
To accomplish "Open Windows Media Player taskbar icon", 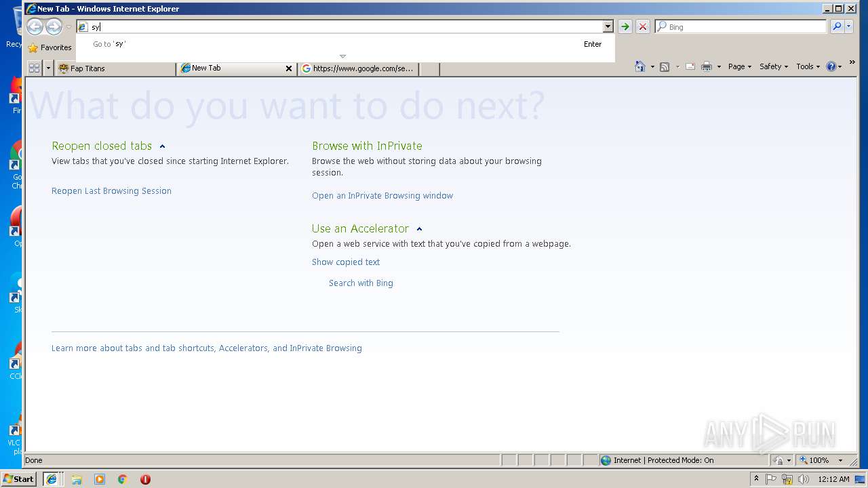I will [100, 479].
